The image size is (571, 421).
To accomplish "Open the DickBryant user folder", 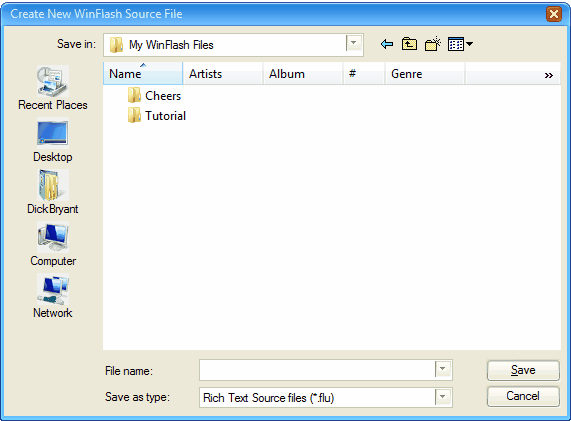I will (x=53, y=192).
